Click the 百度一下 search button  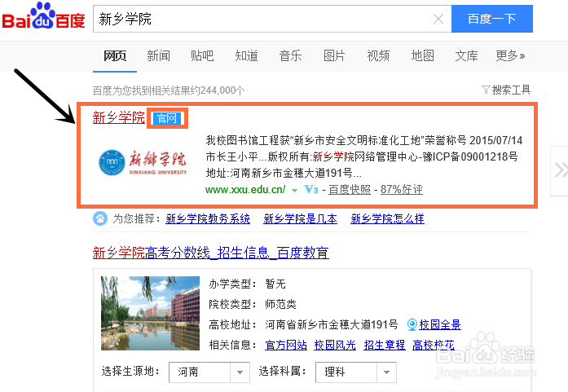click(x=492, y=19)
